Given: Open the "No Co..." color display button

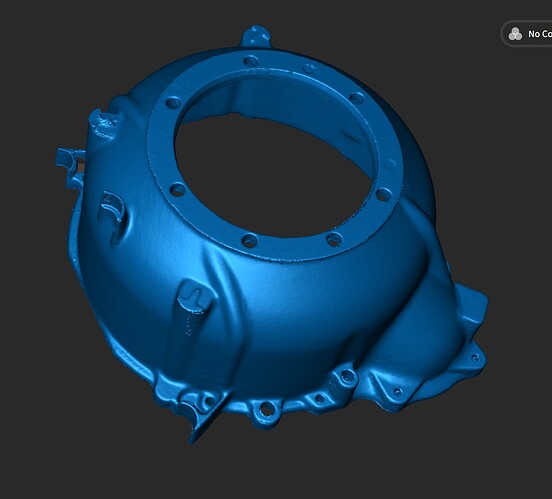Looking at the screenshot, I should click(527, 34).
